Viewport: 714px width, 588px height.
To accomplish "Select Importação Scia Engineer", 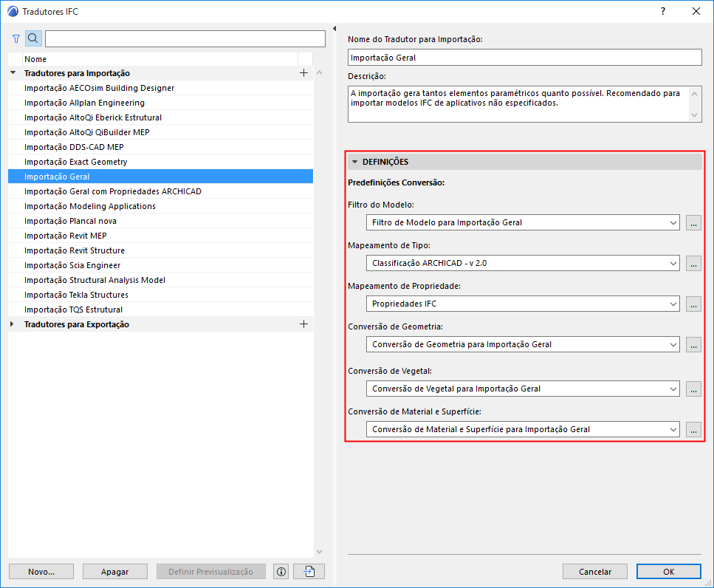I will (160, 265).
